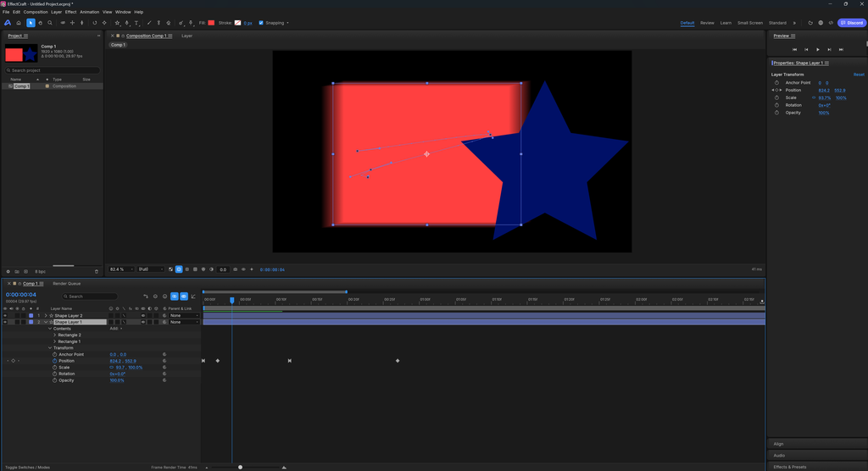
Task: Select the Rotation tool
Action: 95,23
